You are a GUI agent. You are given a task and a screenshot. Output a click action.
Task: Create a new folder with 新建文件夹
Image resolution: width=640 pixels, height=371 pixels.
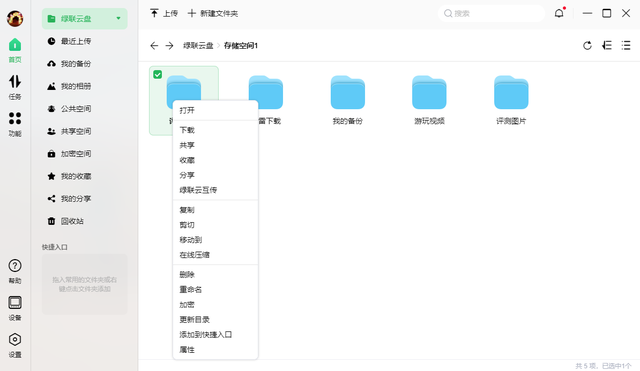click(213, 13)
